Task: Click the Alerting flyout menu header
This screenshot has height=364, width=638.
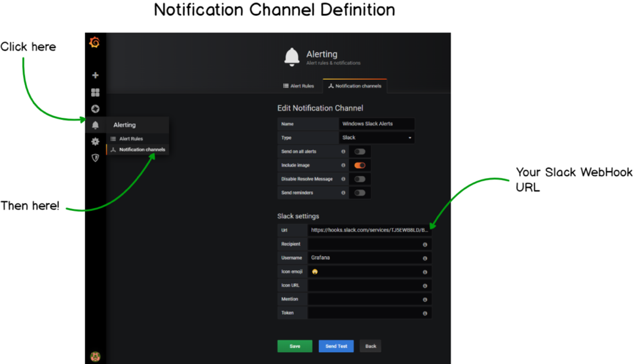Action: click(x=138, y=125)
